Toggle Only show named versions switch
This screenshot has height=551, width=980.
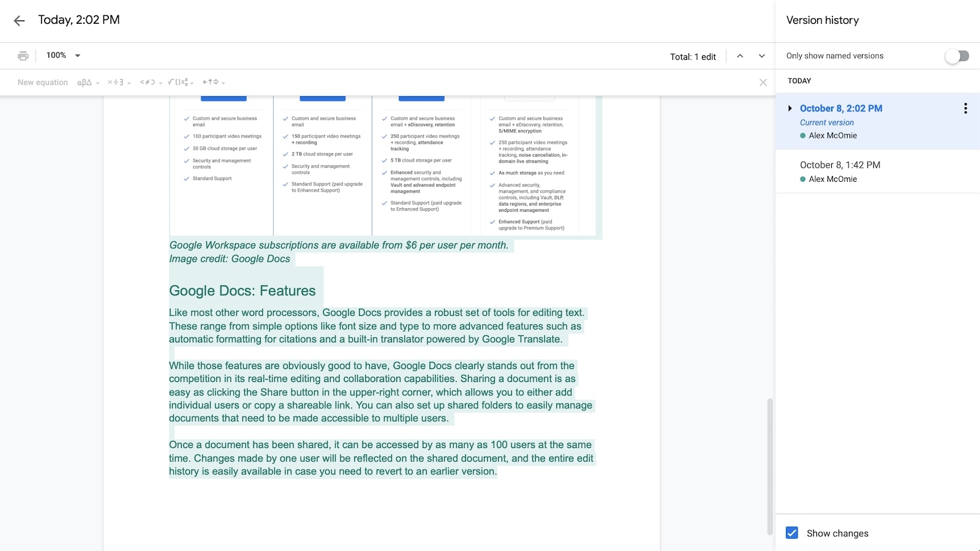pyautogui.click(x=957, y=56)
